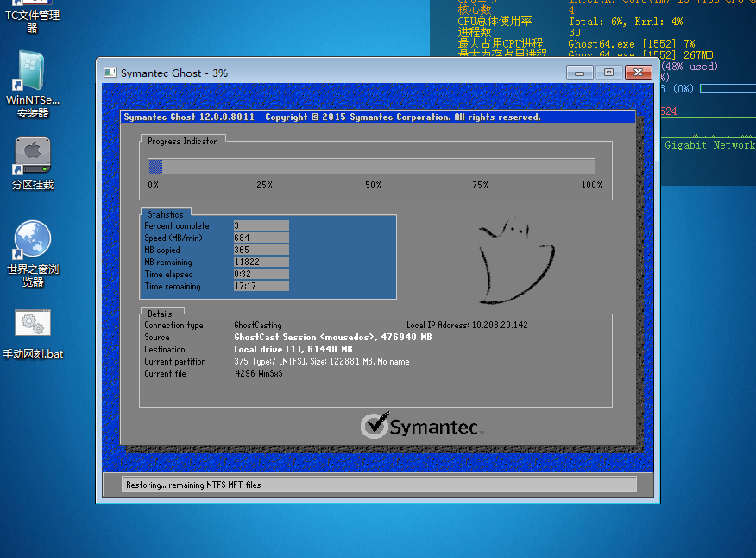Click the 100% progress scale label
The image size is (756, 558).
pos(591,185)
